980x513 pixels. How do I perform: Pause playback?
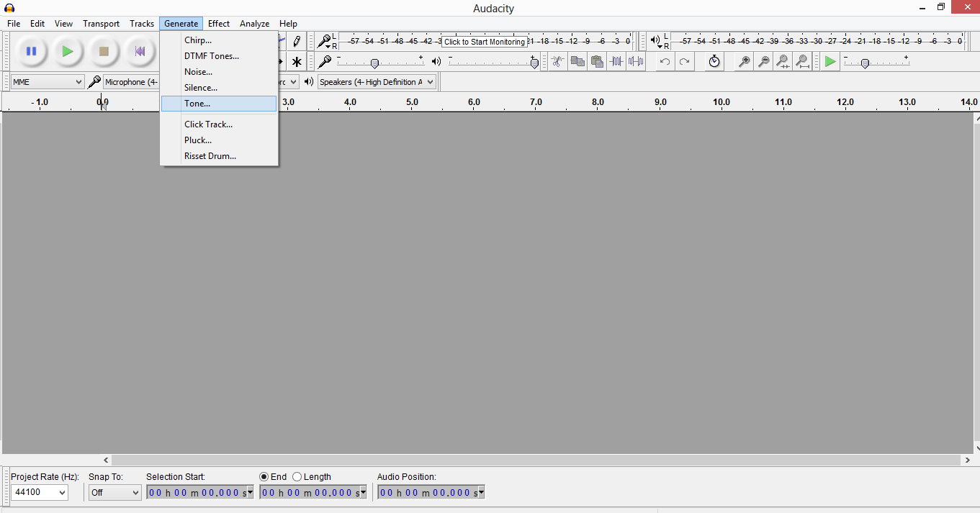[32, 51]
